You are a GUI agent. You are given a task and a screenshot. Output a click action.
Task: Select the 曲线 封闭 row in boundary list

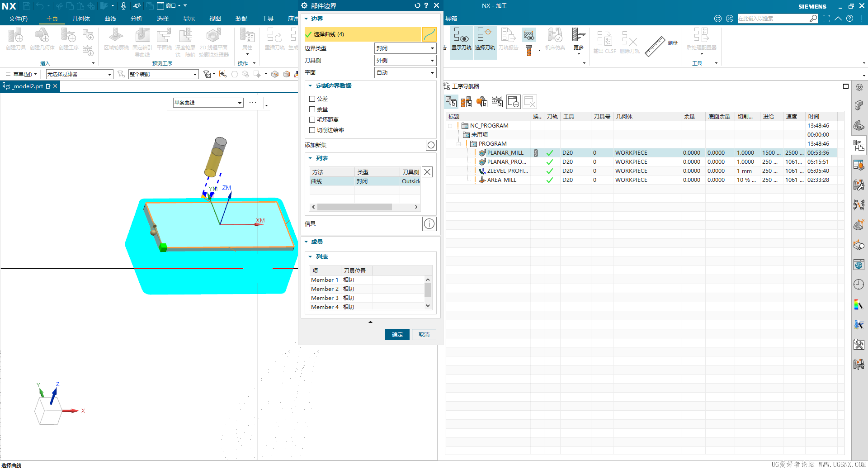pos(365,181)
